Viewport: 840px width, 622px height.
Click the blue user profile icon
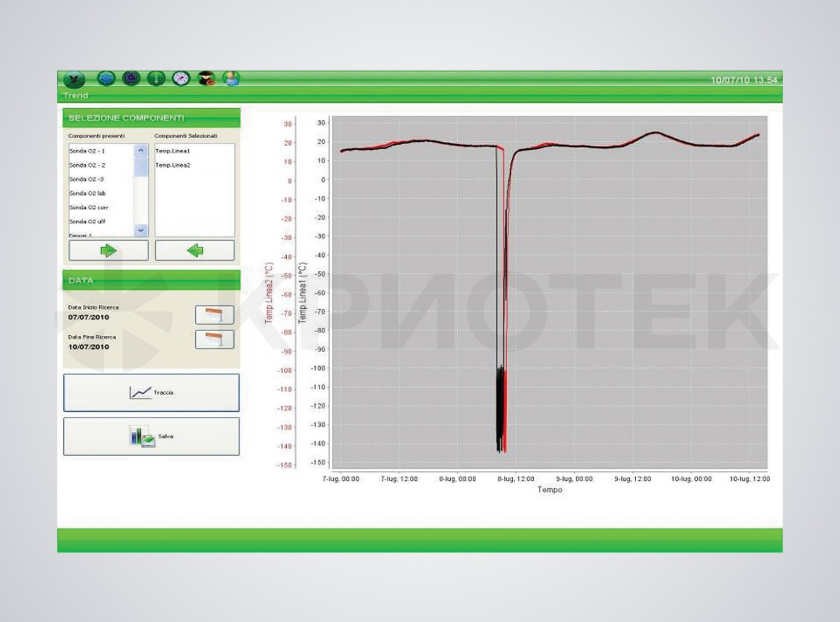click(231, 78)
